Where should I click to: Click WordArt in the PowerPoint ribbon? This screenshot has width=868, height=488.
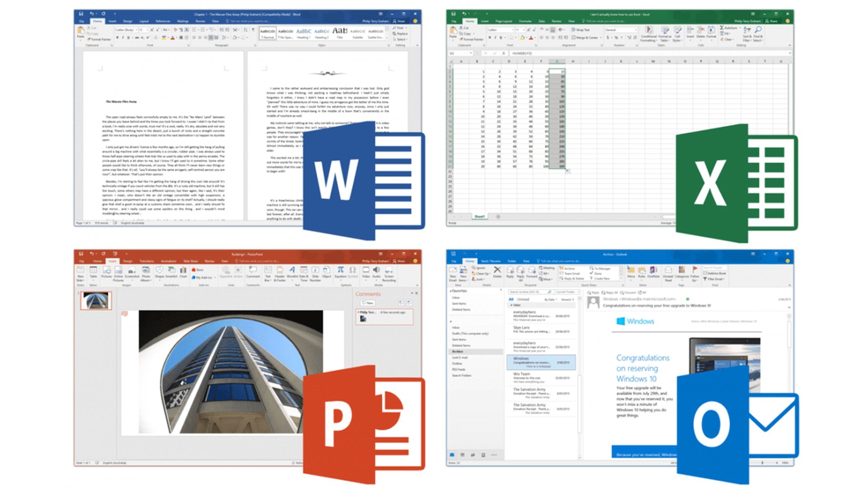tap(292, 272)
